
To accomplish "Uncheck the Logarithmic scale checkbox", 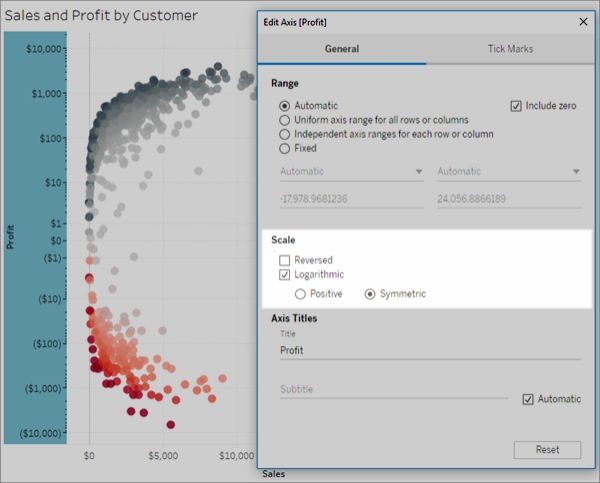I will coord(285,274).
